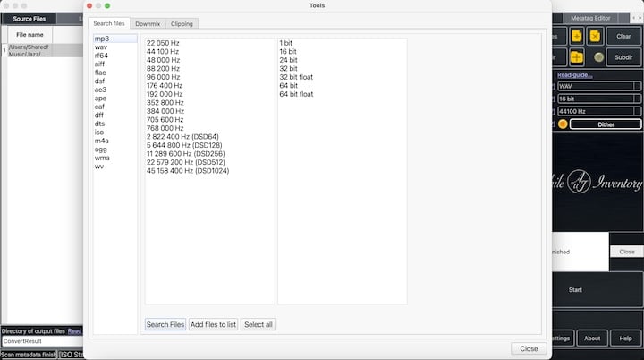The height and width of the screenshot is (360, 644).
Task: Select aiff in the file type list
Action: (x=115, y=64)
